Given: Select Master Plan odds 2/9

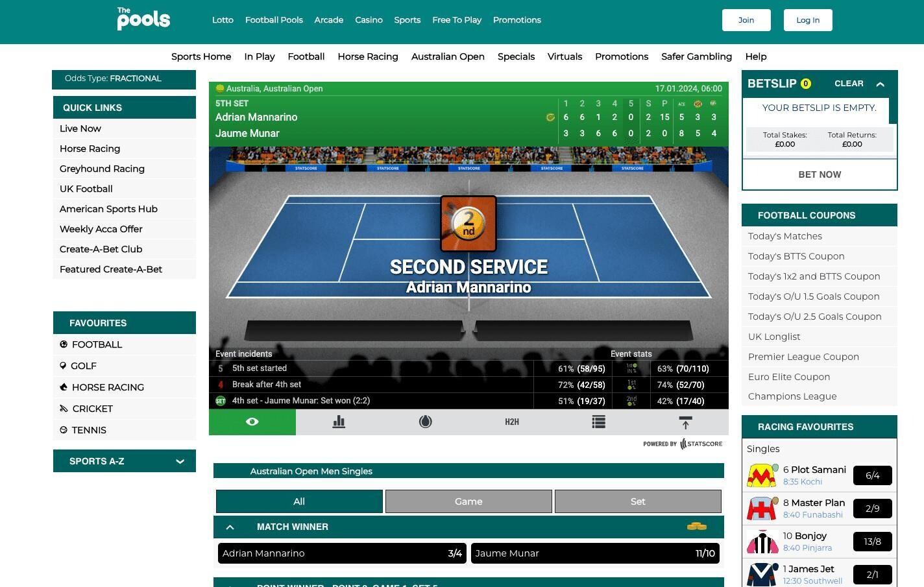Looking at the screenshot, I should (872, 509).
